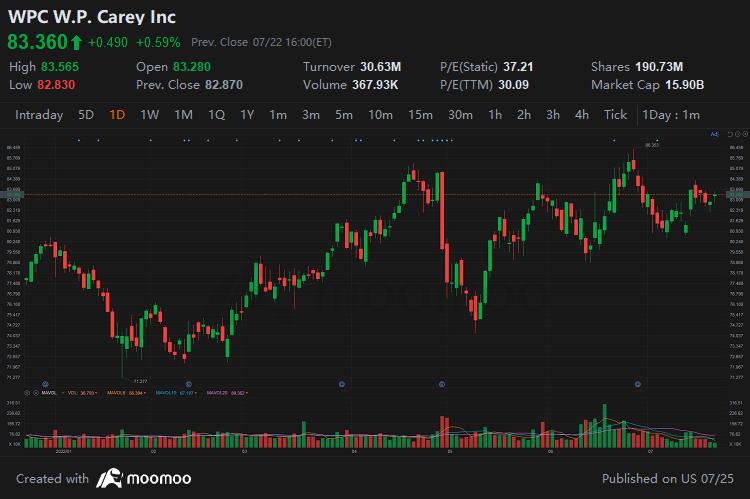Image resolution: width=750 pixels, height=499 pixels.
Task: Click the Turnover value 30.63M
Action: click(x=381, y=67)
